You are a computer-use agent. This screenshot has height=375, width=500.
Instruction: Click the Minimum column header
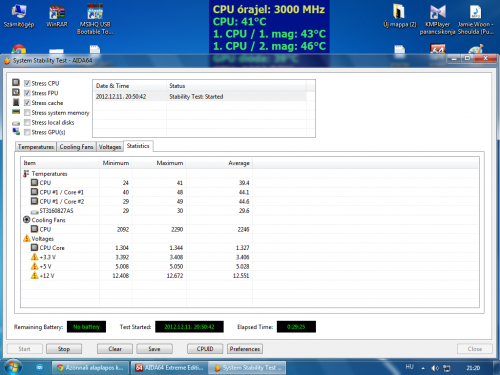coord(116,163)
